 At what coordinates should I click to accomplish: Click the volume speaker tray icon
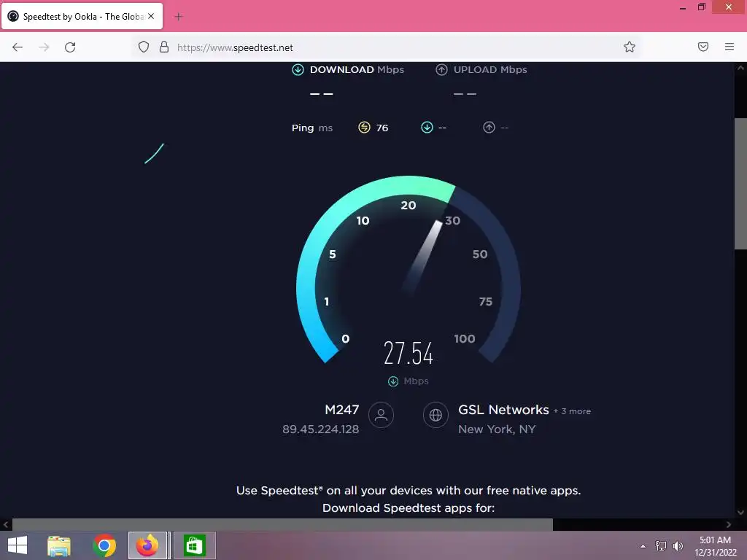678,545
